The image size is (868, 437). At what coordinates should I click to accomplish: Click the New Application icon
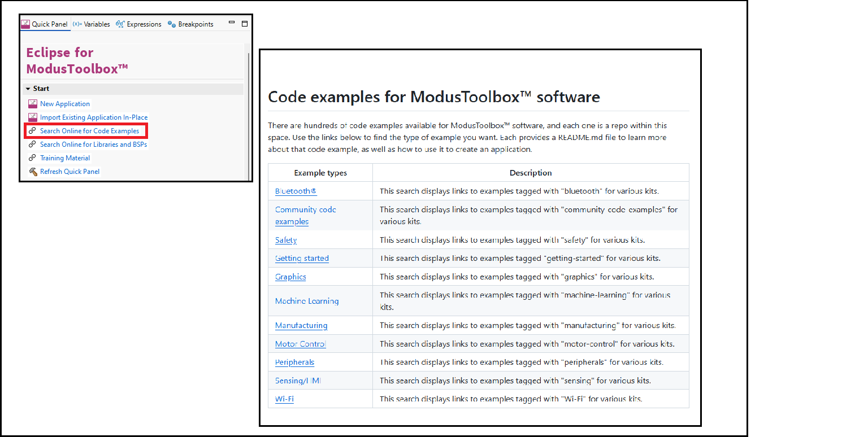(x=32, y=104)
